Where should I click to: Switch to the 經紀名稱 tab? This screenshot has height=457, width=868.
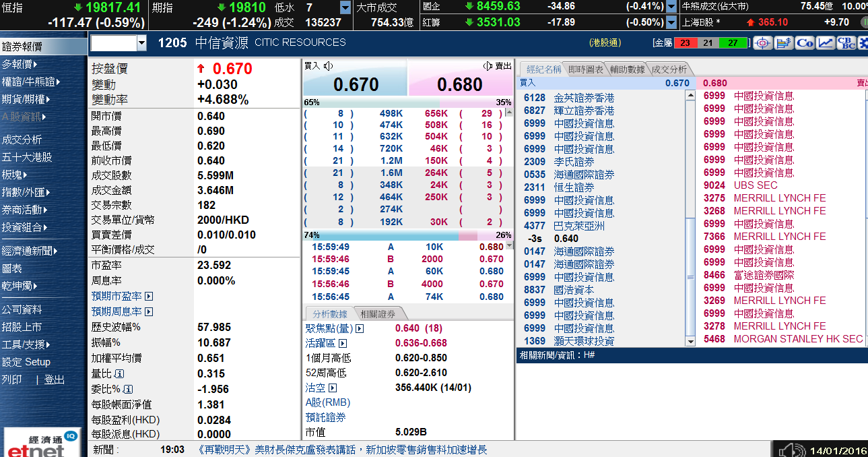[x=542, y=69]
